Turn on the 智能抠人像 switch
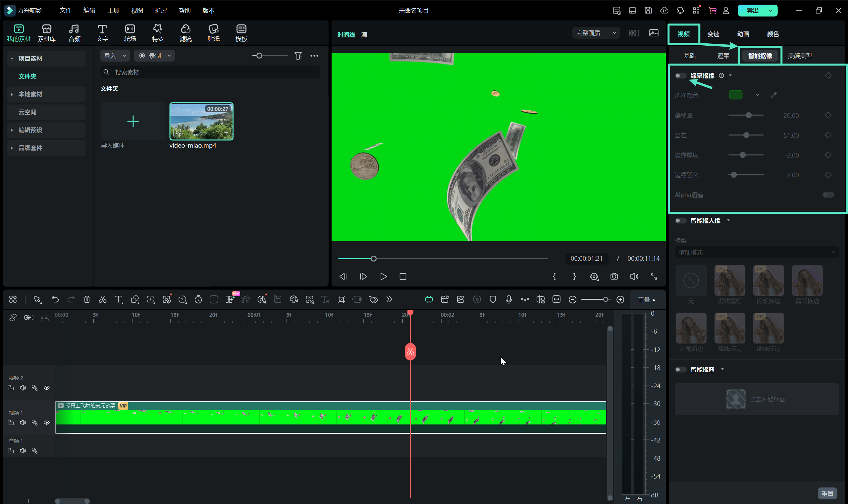Screen dimensions: 848x504 (680, 220)
